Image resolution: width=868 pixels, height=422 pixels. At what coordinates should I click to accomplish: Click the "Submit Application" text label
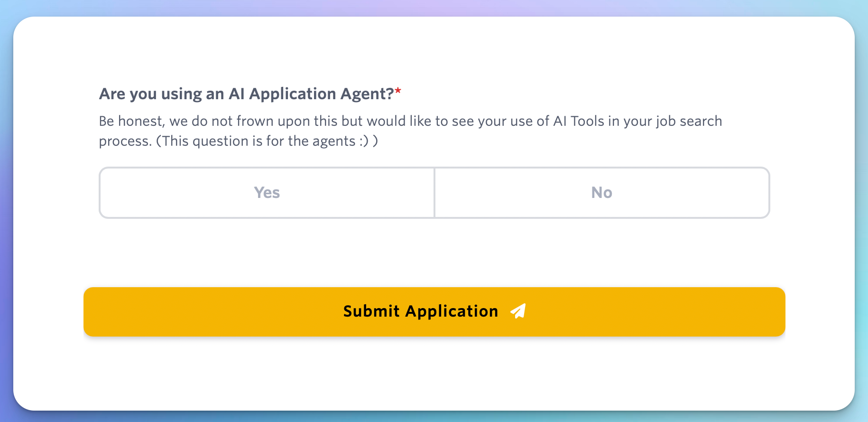point(420,311)
